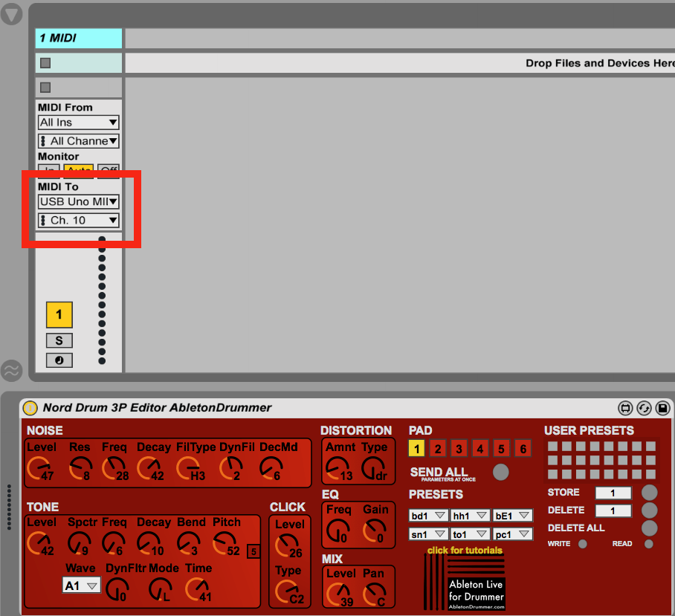Click the DecMd knob showing 6
675x616 pixels.
pos(271,468)
